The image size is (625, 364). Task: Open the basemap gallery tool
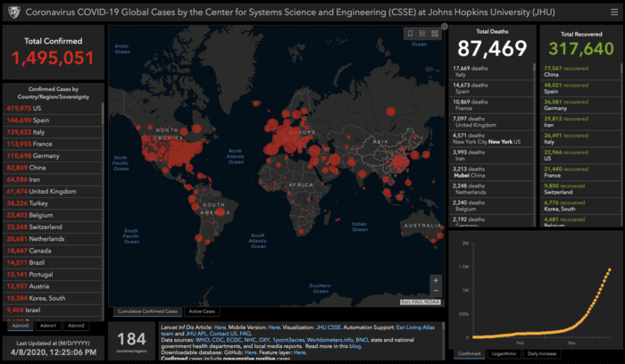tap(435, 33)
